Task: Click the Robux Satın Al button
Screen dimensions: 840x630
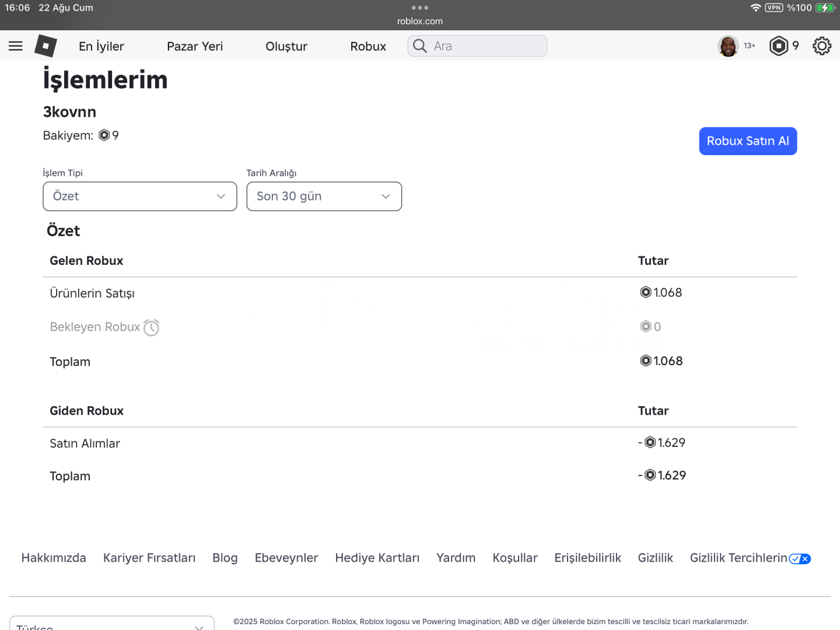Action: click(748, 141)
